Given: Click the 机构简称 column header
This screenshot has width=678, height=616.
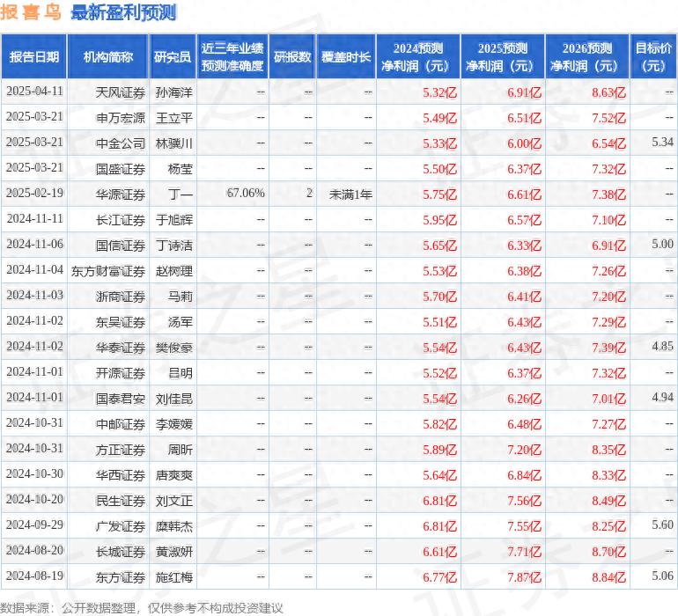Looking at the screenshot, I should (108, 56).
